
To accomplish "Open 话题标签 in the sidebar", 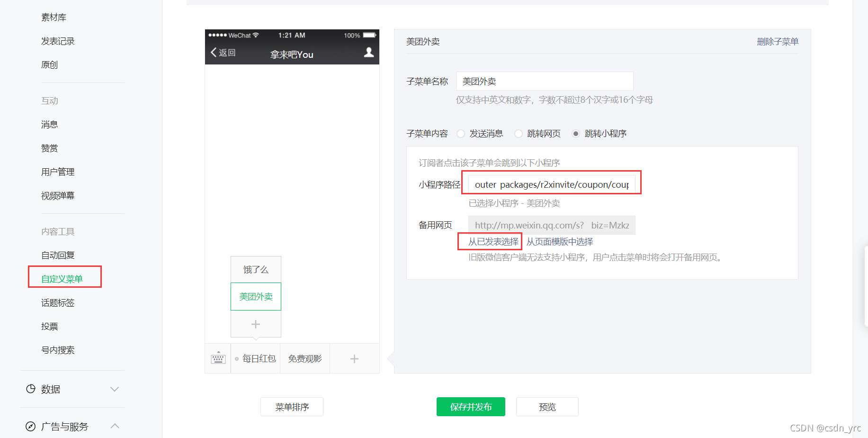I will (x=58, y=303).
